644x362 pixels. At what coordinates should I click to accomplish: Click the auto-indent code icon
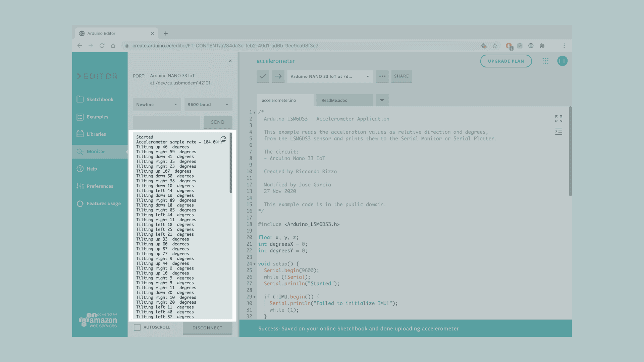pos(558,131)
